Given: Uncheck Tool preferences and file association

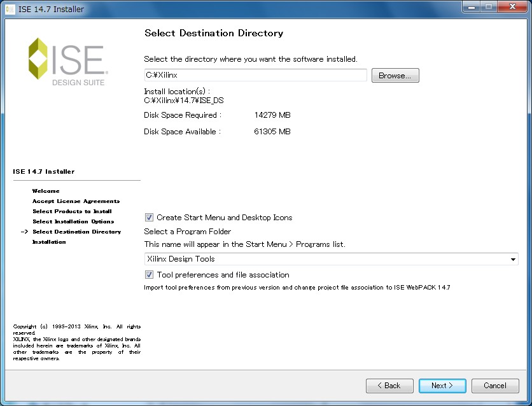Looking at the screenshot, I should [x=149, y=274].
